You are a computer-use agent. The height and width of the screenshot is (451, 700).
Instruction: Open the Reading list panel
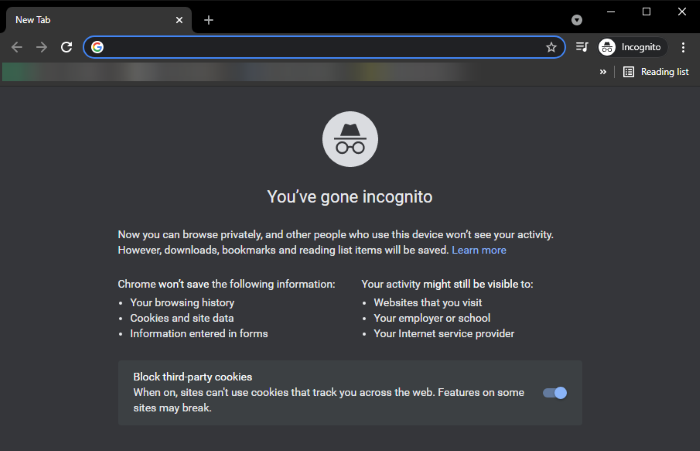(656, 72)
